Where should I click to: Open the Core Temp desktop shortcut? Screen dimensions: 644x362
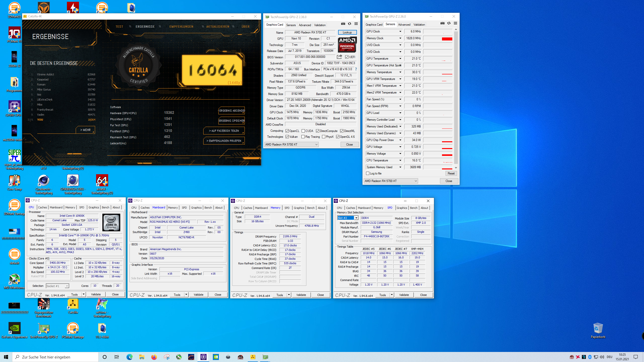coord(14,182)
